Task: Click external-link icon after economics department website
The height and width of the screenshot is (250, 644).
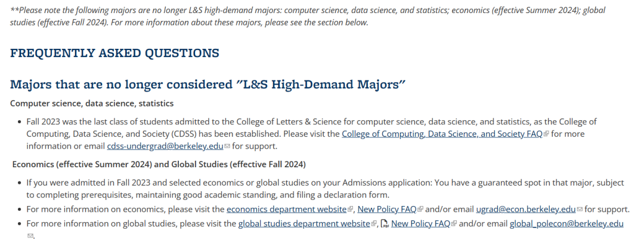Action: tap(351, 210)
